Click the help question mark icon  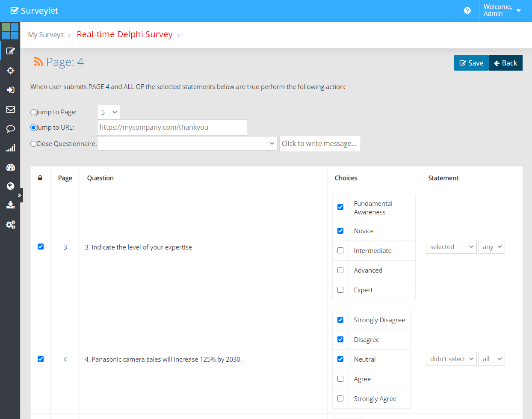(467, 11)
